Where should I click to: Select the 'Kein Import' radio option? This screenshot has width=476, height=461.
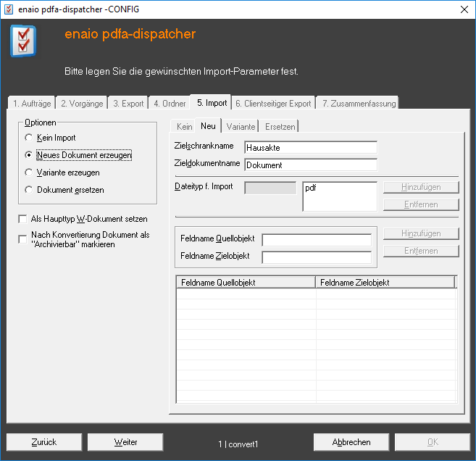tap(29, 138)
